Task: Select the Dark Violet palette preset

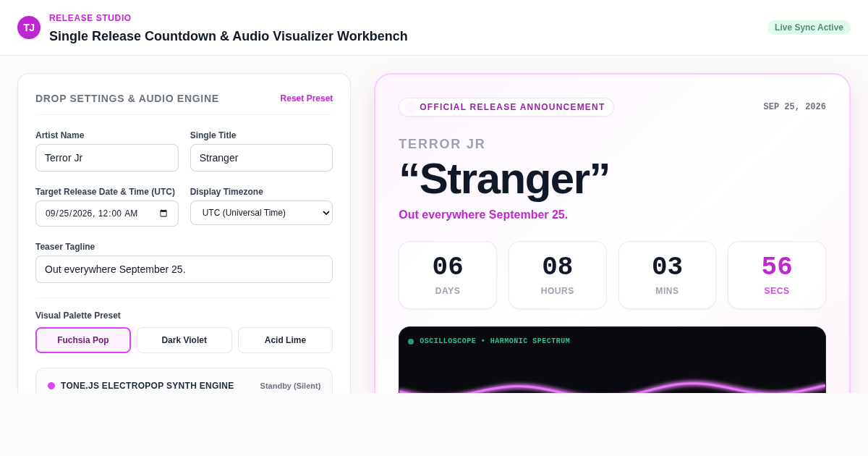Action: tap(184, 340)
